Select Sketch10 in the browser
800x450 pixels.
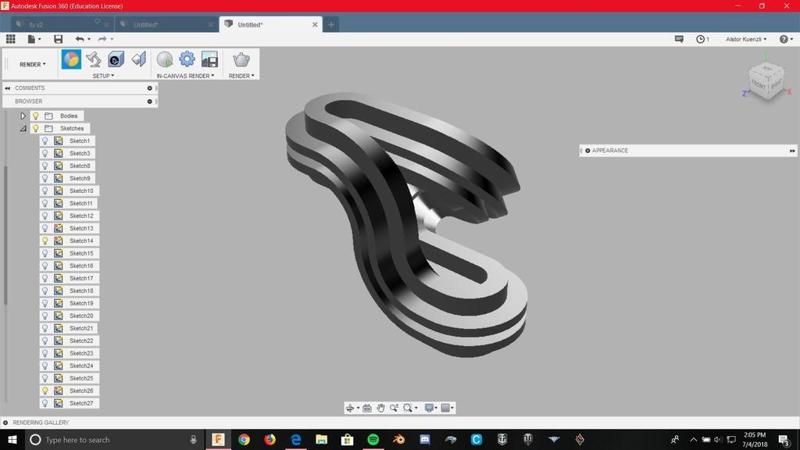(x=81, y=191)
